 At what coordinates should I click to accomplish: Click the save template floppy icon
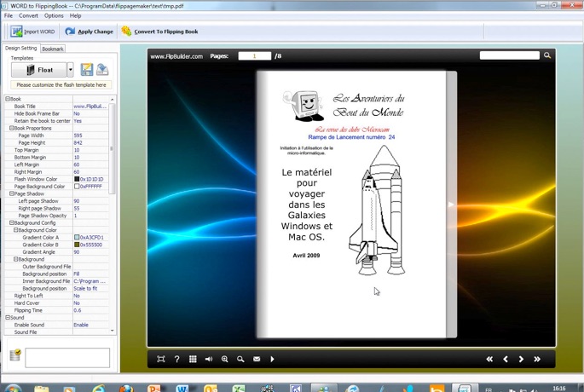click(86, 70)
